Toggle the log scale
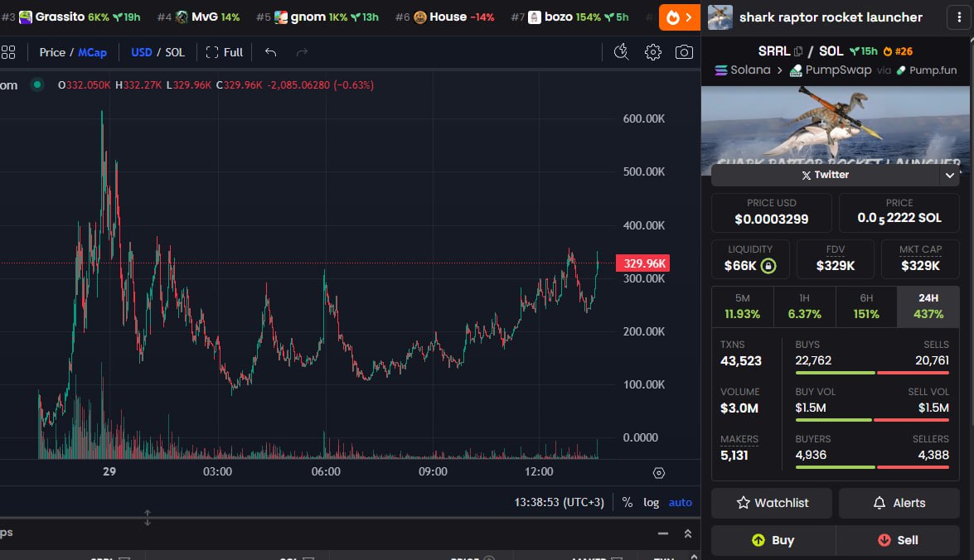 (651, 502)
